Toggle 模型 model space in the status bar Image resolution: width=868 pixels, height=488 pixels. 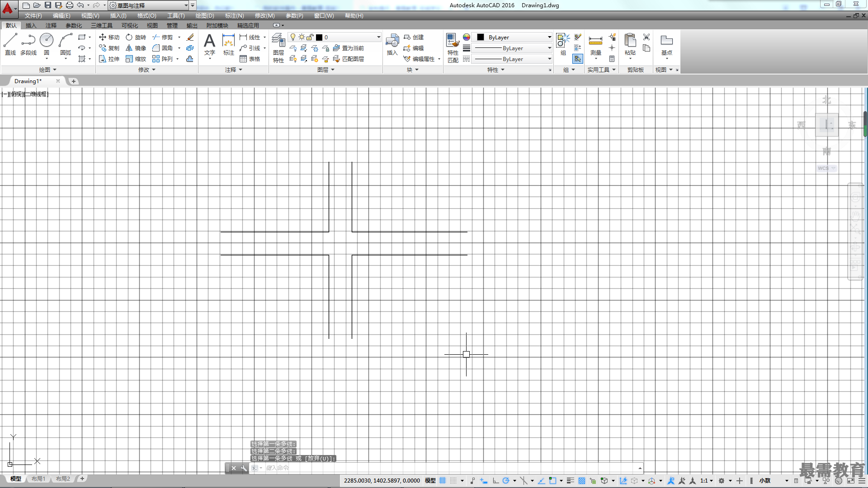(430, 480)
